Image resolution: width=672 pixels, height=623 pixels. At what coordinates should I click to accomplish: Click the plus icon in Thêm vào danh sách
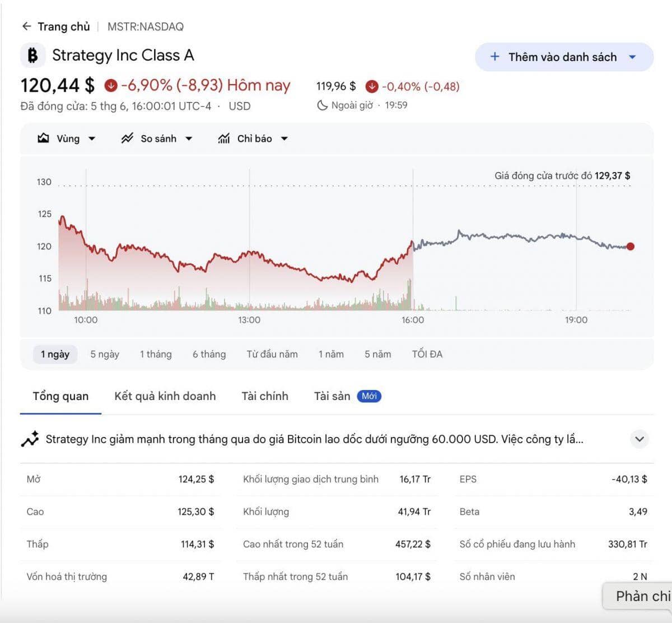click(494, 57)
